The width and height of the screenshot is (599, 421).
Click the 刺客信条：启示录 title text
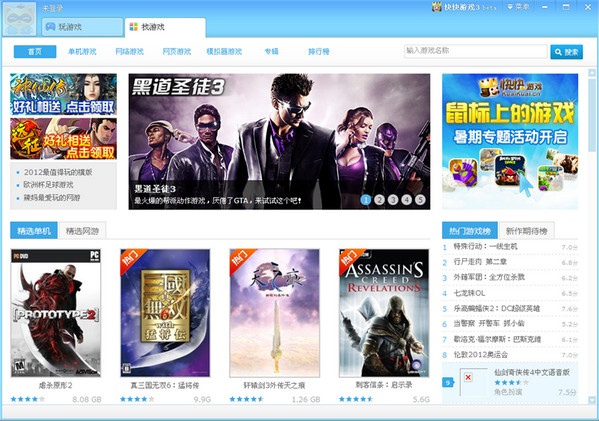384,385
